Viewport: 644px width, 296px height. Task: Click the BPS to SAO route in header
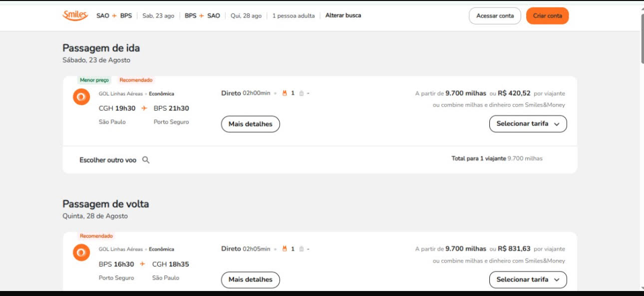[x=202, y=15]
